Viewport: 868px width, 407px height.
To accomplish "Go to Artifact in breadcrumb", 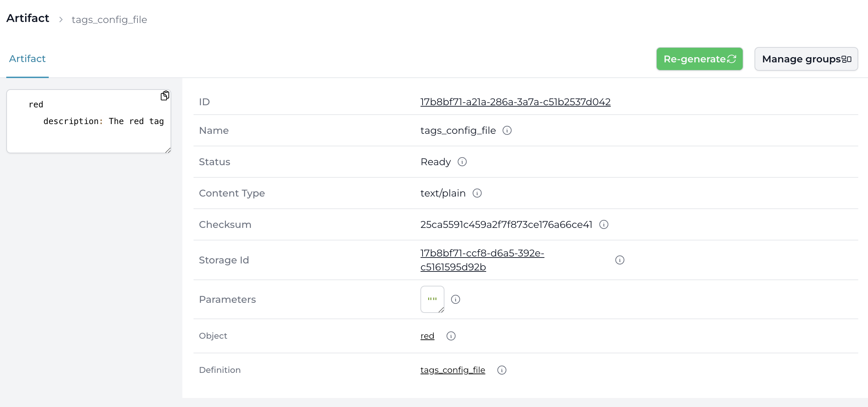I will [28, 18].
